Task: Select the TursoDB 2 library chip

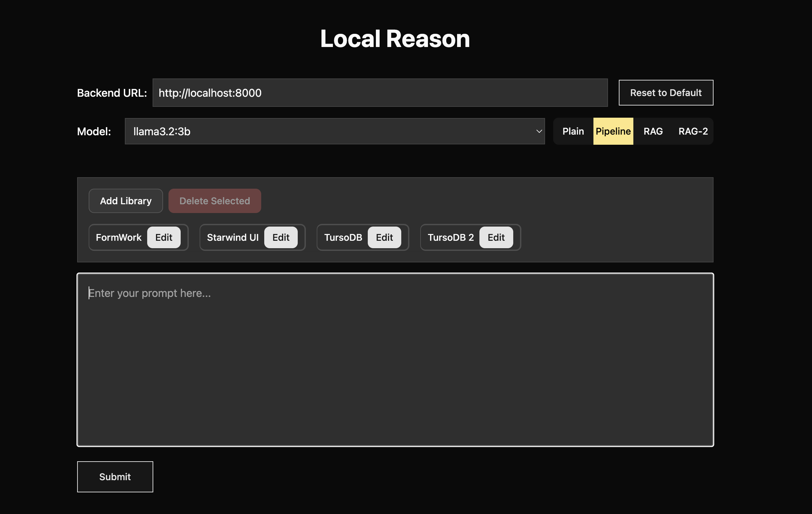Action: coord(451,237)
